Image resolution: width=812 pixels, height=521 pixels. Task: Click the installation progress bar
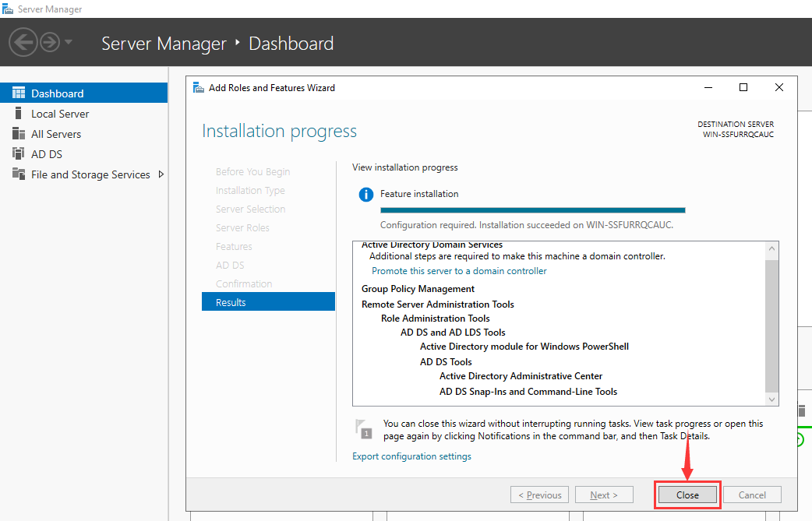click(x=532, y=209)
